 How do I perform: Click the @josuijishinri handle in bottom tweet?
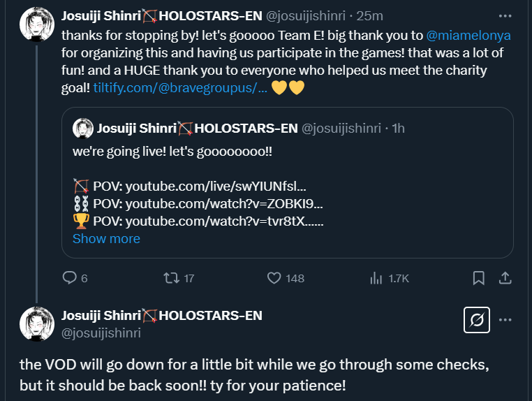click(x=101, y=333)
